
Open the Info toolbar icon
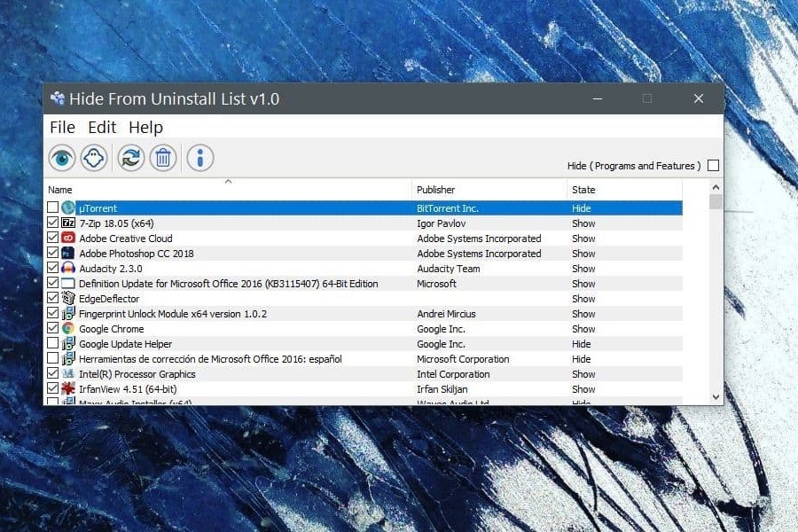point(200,159)
